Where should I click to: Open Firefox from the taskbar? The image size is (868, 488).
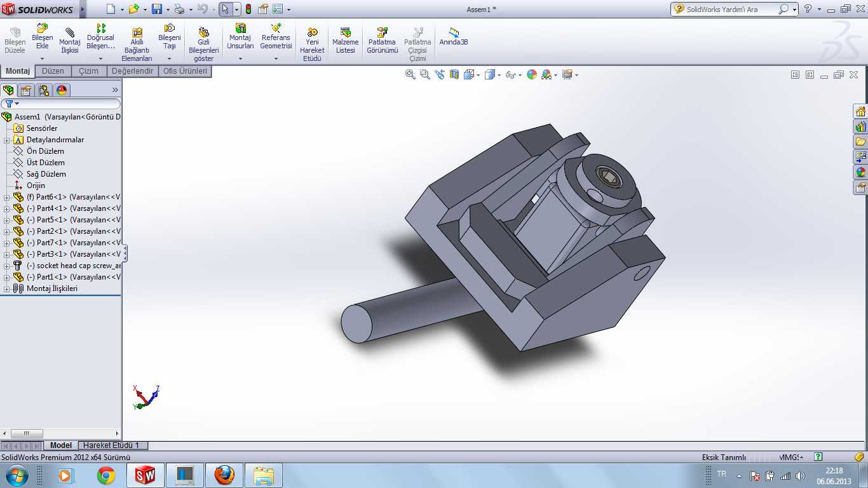(224, 475)
